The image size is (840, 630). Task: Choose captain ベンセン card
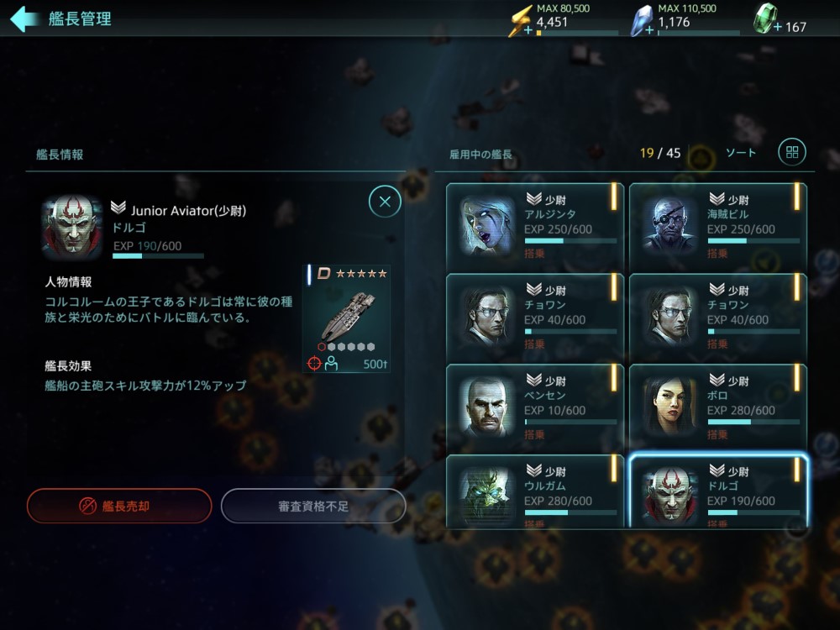[x=535, y=408]
